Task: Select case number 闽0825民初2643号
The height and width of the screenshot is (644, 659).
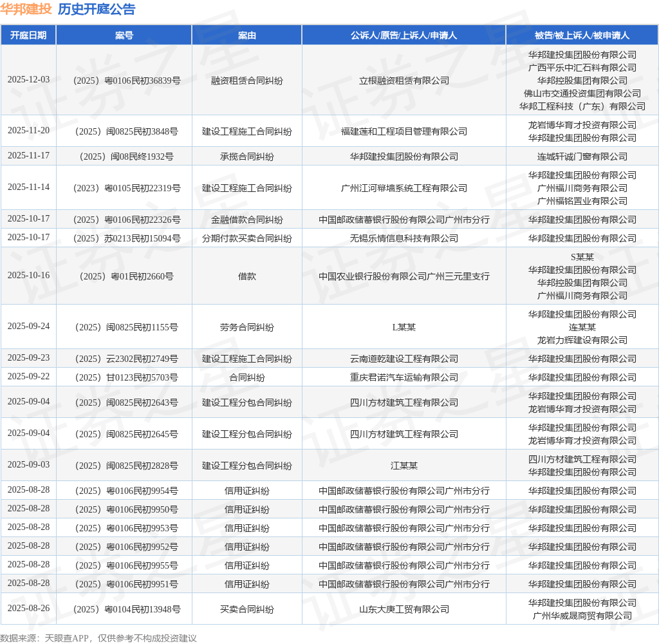Action: [x=127, y=402]
